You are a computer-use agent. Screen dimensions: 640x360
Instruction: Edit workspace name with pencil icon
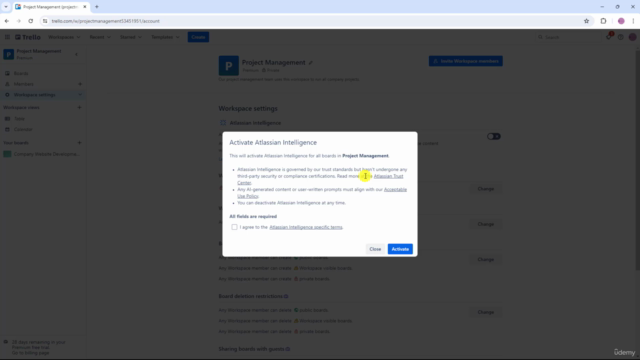click(x=311, y=63)
